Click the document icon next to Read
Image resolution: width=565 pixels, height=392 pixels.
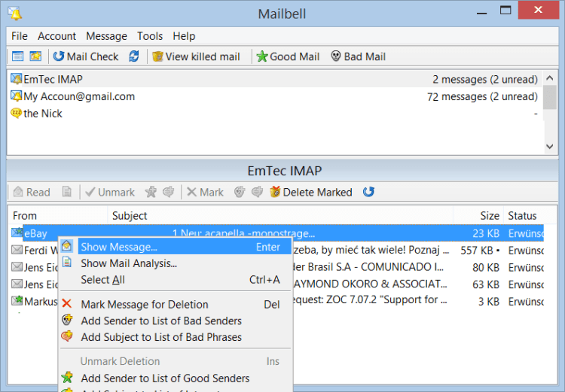click(x=67, y=192)
